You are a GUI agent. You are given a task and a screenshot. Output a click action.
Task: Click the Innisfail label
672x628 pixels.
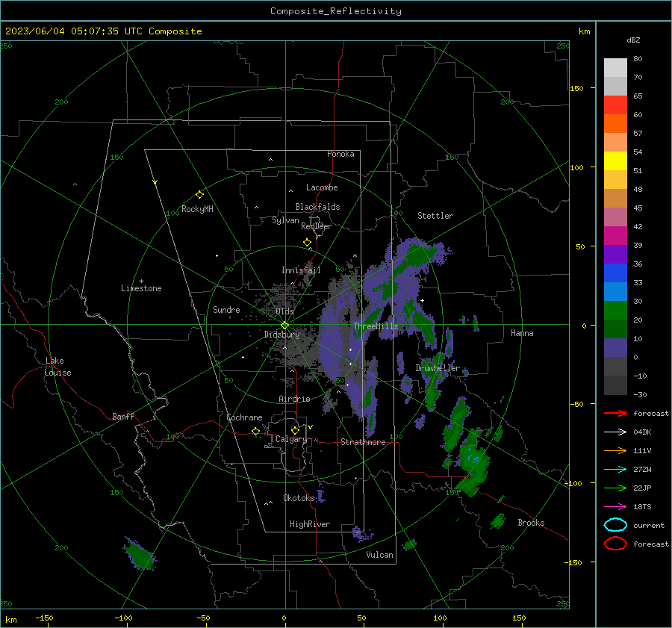pyautogui.click(x=301, y=270)
